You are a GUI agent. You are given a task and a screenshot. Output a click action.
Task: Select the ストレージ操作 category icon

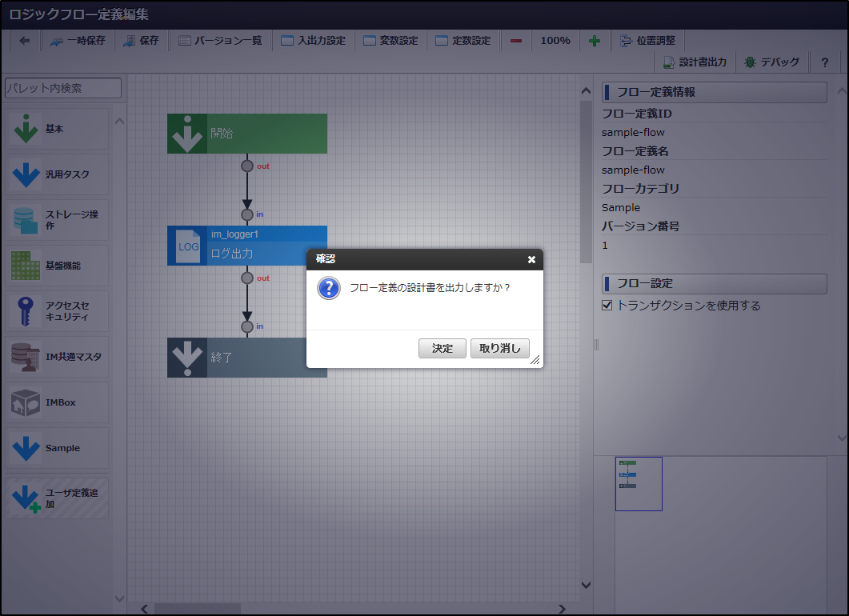[x=26, y=218]
